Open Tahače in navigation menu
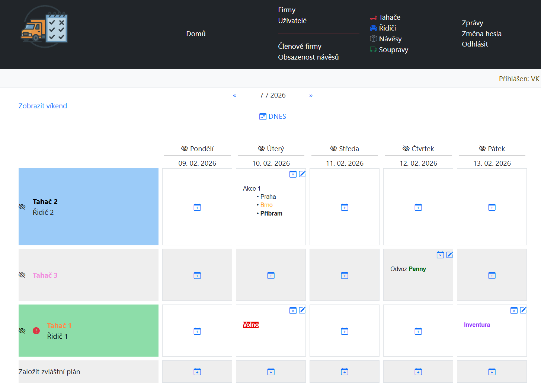 pos(389,17)
